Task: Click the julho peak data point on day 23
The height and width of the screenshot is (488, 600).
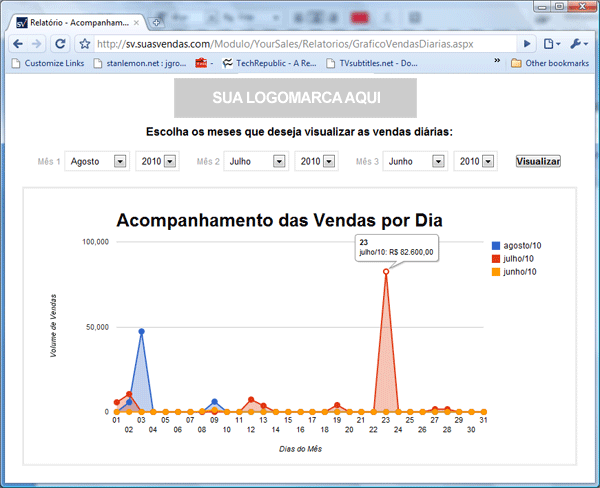Action: [x=386, y=271]
